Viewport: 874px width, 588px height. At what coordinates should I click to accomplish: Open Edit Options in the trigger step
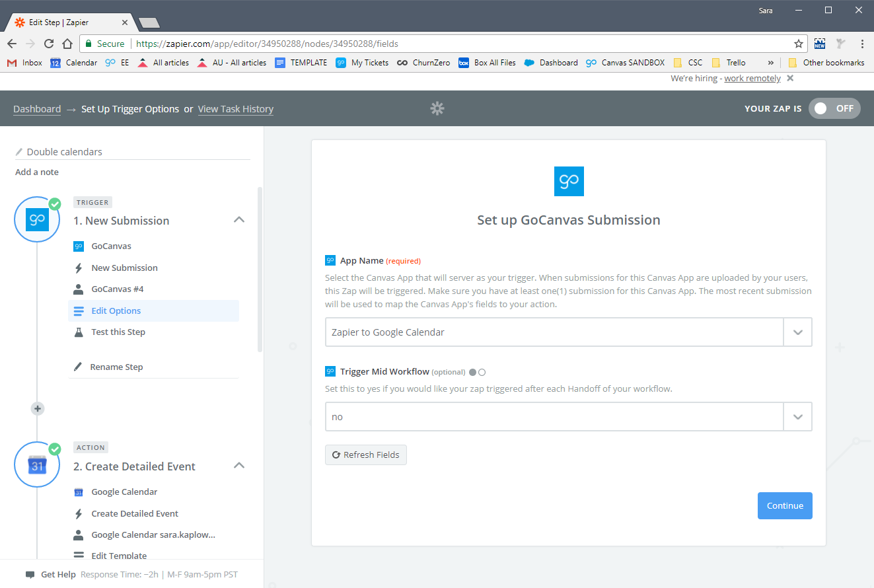click(x=116, y=311)
